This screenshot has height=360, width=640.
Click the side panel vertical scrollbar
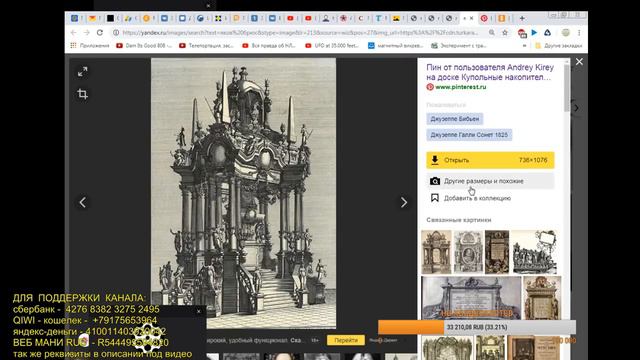(x=567, y=87)
